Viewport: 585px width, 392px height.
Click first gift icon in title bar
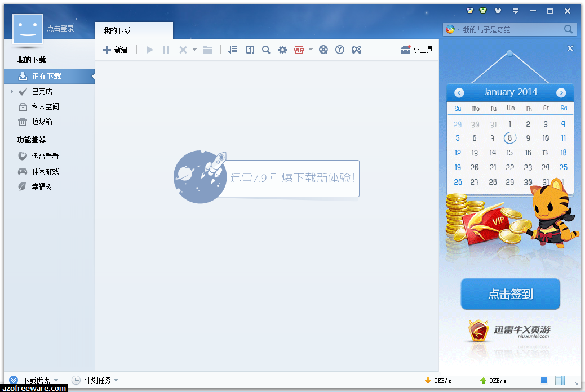click(470, 11)
